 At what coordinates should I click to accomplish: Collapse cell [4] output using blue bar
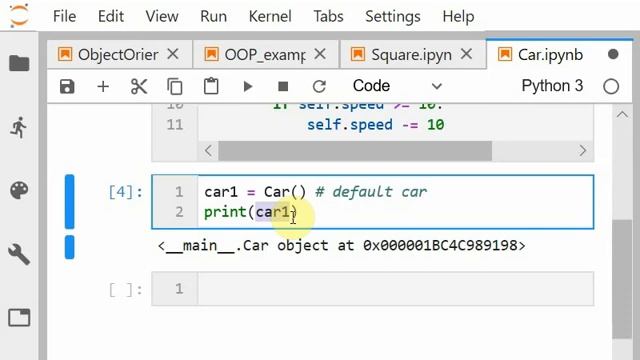point(70,247)
